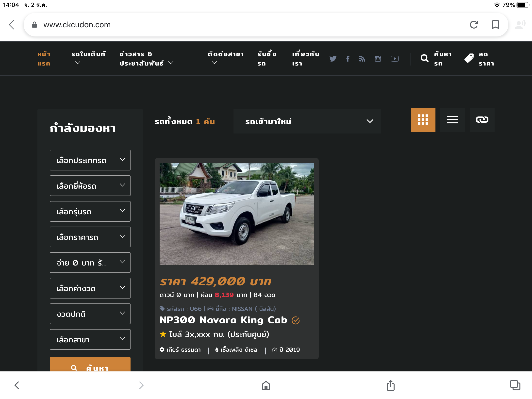532x399 pixels.
Task: Open the RSS feed icon
Action: (362, 59)
